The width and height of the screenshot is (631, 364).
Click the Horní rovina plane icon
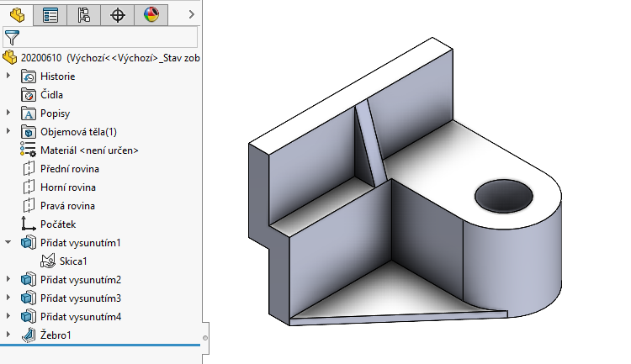coord(29,187)
